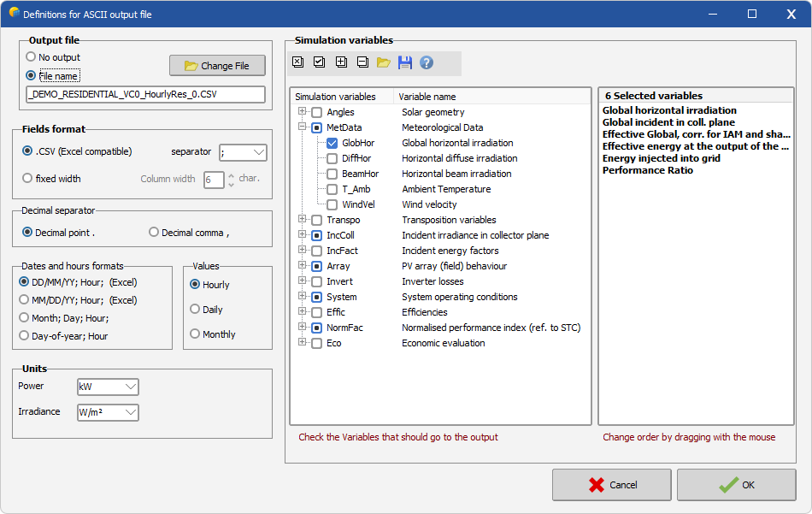Check the Angles checkbox
Image resolution: width=812 pixels, height=514 pixels.
click(317, 112)
